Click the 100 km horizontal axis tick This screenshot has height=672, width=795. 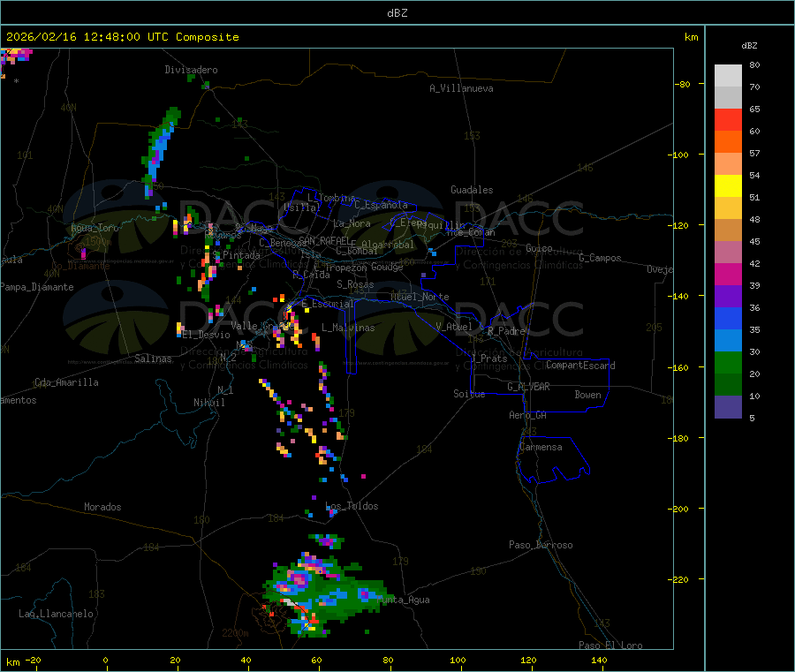click(458, 660)
